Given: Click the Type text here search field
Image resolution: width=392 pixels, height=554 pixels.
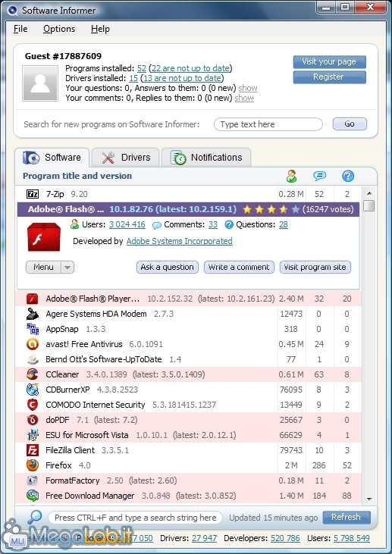Looking at the screenshot, I should [x=268, y=124].
